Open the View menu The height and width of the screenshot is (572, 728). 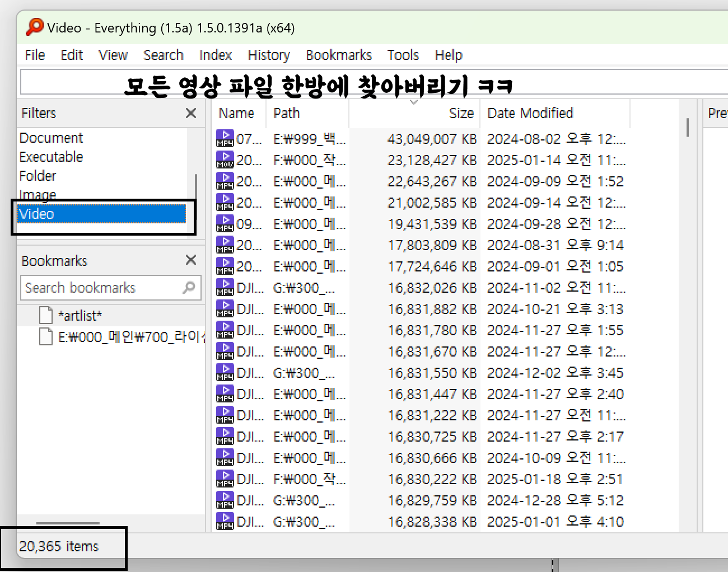(113, 55)
